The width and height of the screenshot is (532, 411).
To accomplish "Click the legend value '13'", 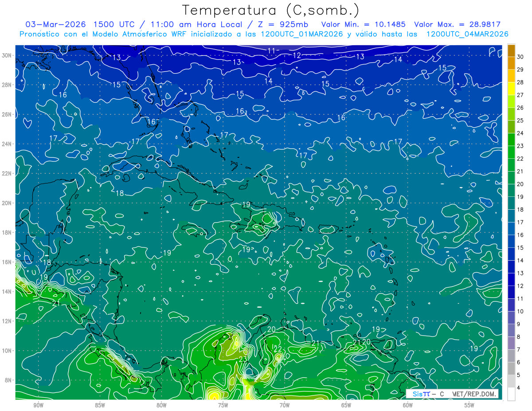I will tap(520, 273).
